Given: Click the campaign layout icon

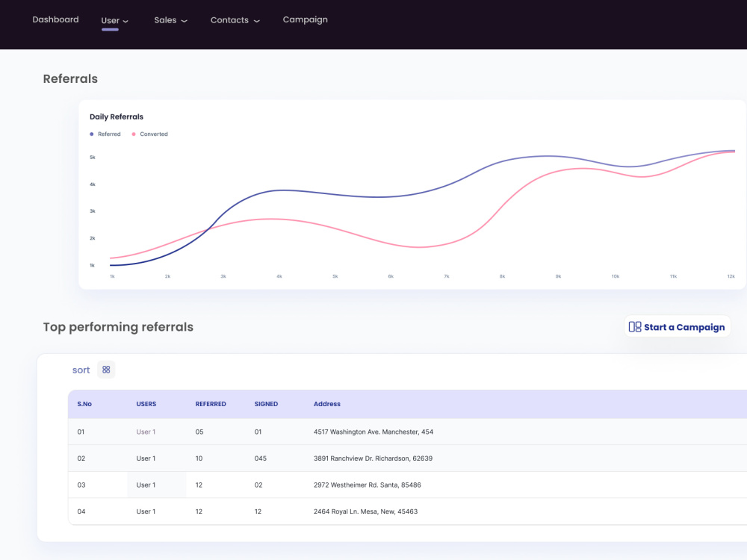Looking at the screenshot, I should 634,327.
